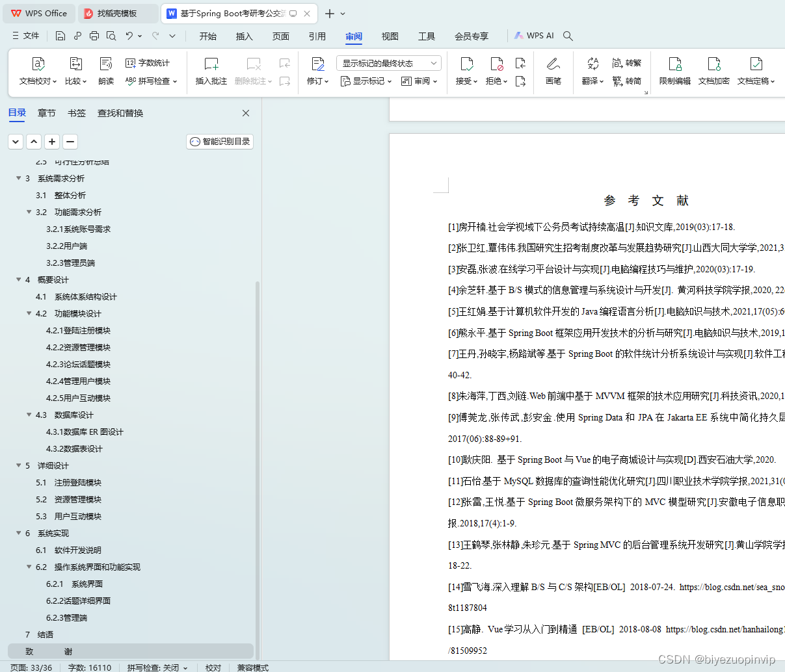Click the up chevron in outline toolbar
The width and height of the screenshot is (785, 672).
click(34, 142)
